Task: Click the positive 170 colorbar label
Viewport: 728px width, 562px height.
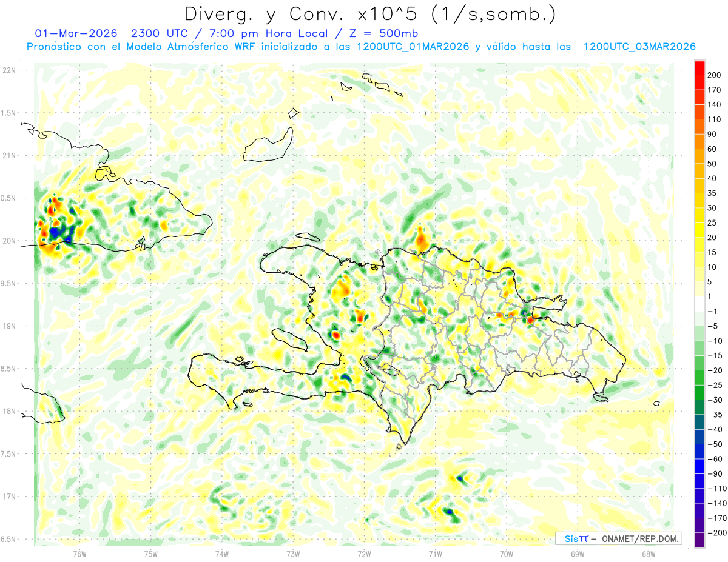Action: (x=715, y=90)
